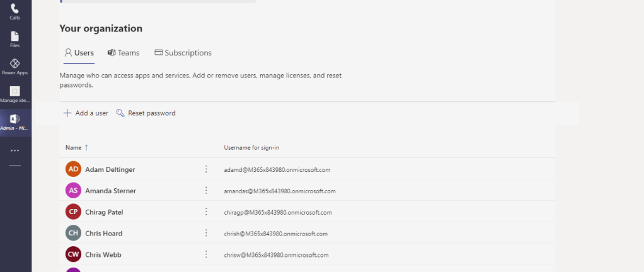Click Chris Hoard's CH avatar
Screen dimensions: 644x272
(74, 234)
